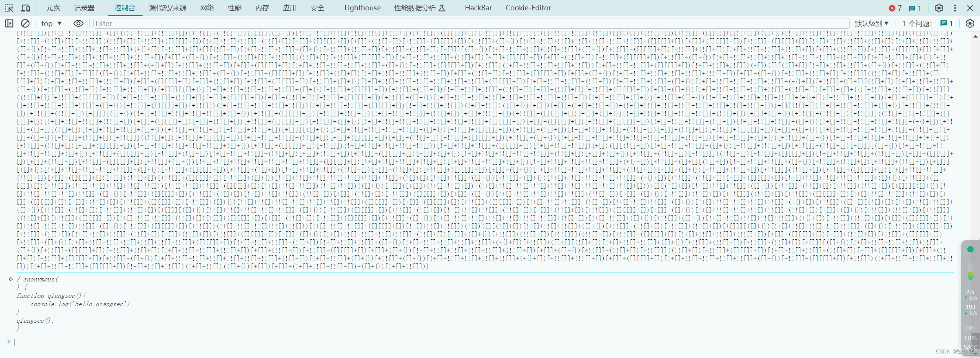The width and height of the screenshot is (980, 358).
Task: Click the function qiangsec() line in output
Action: pos(52,296)
